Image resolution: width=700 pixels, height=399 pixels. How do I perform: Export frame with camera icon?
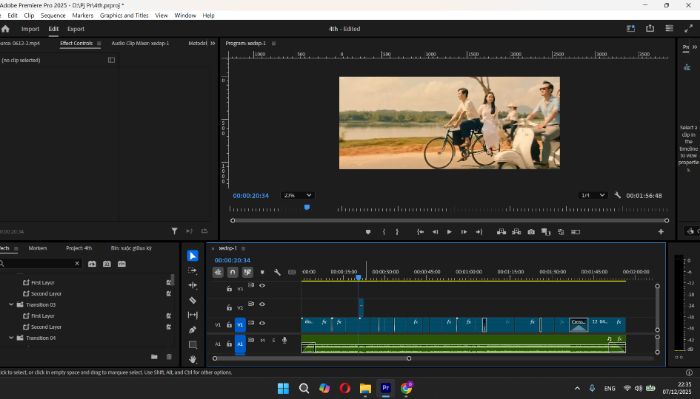pyautogui.click(x=531, y=232)
